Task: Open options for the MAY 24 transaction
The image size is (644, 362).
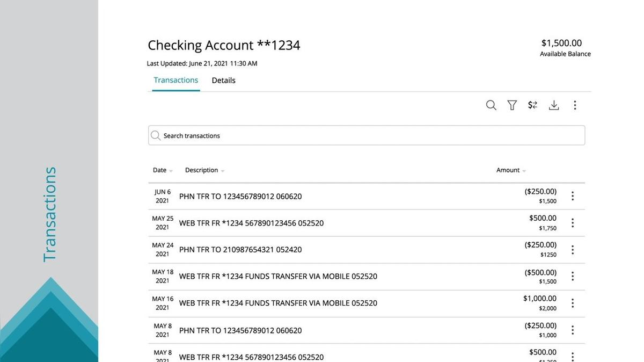Action: click(572, 249)
